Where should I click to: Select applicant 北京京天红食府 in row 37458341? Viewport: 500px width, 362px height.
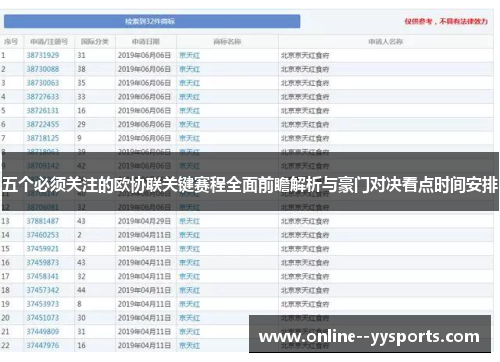coord(305,276)
